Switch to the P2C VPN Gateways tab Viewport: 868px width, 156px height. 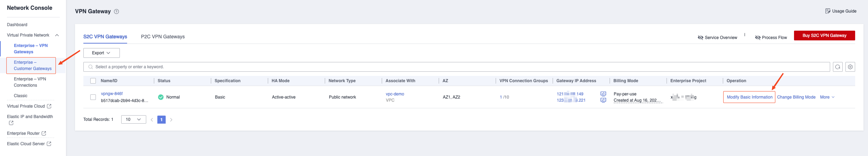(x=162, y=37)
